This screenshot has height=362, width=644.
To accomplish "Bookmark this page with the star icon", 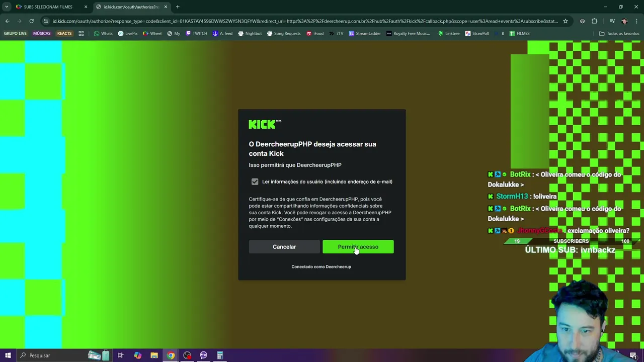I will coord(566,21).
